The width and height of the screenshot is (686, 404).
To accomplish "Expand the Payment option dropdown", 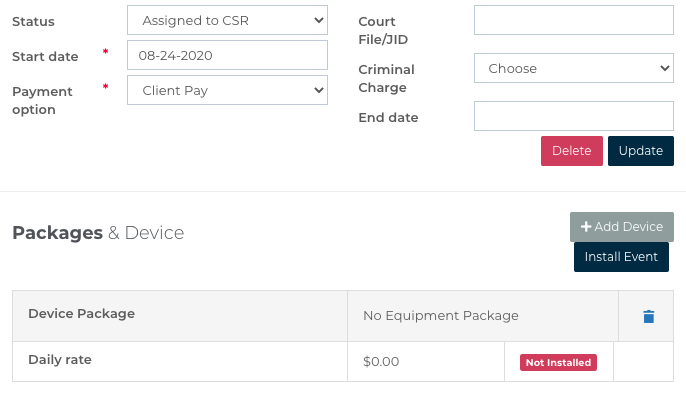I will tap(227, 90).
